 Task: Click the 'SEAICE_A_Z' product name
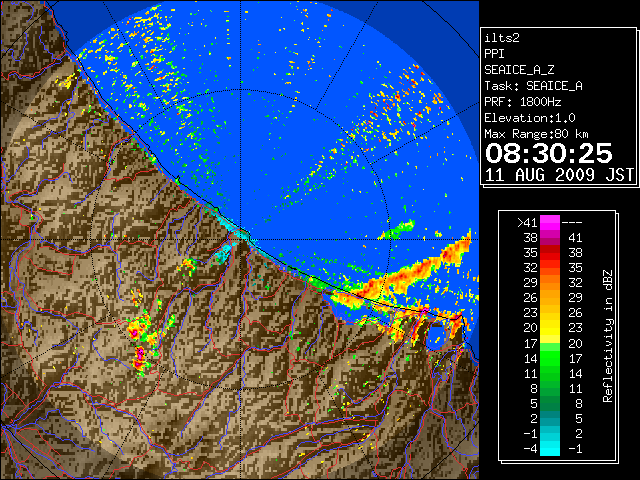tap(519, 70)
